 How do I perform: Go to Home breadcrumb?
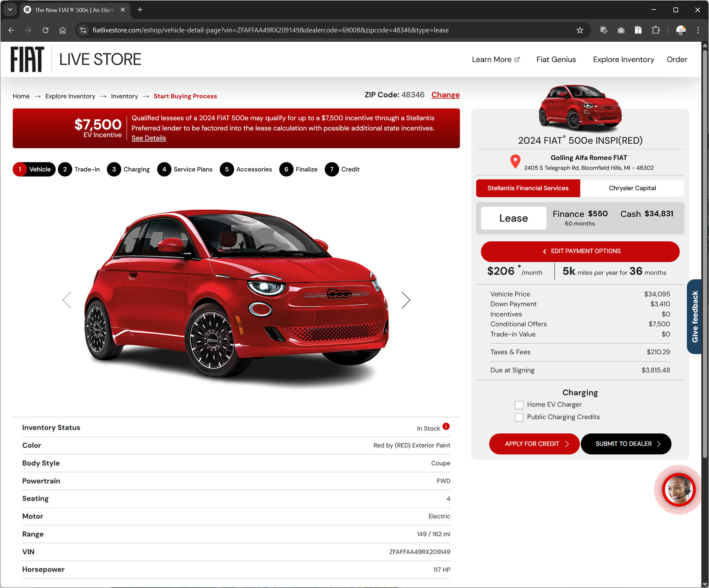click(x=21, y=96)
